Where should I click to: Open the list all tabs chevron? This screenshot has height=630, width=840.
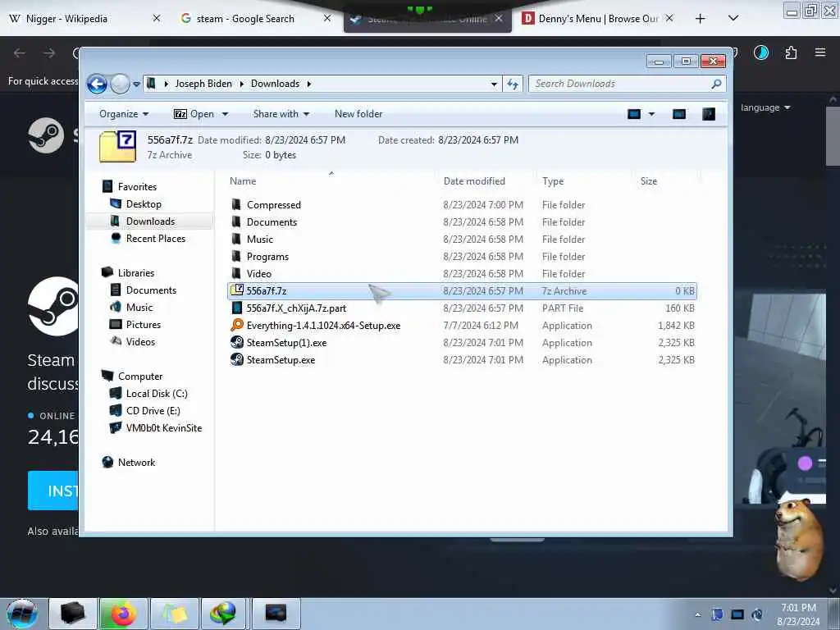(x=733, y=19)
